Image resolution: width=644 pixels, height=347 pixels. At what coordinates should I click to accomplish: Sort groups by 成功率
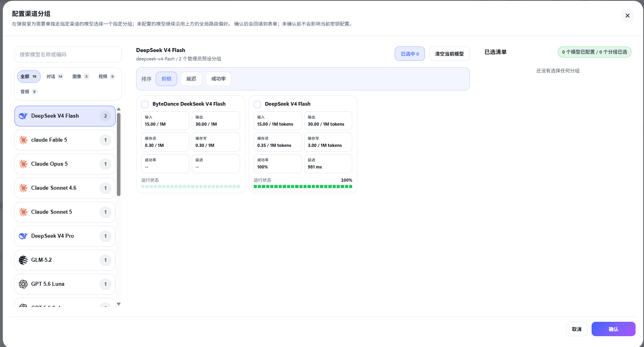219,79
